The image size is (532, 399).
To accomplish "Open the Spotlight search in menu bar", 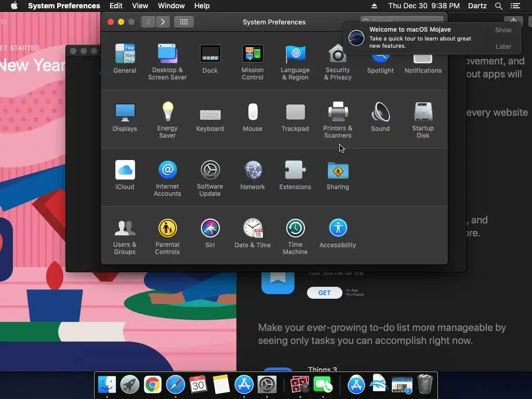I will [498, 6].
